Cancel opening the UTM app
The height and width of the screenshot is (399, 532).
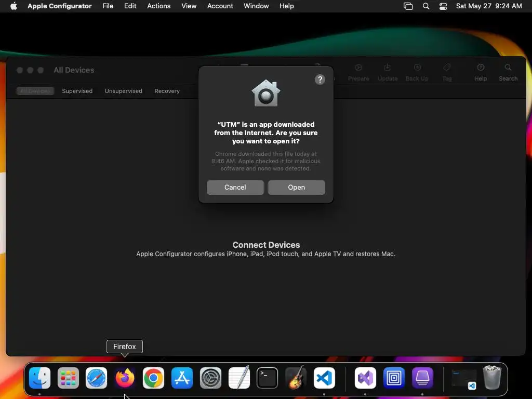coord(235,187)
